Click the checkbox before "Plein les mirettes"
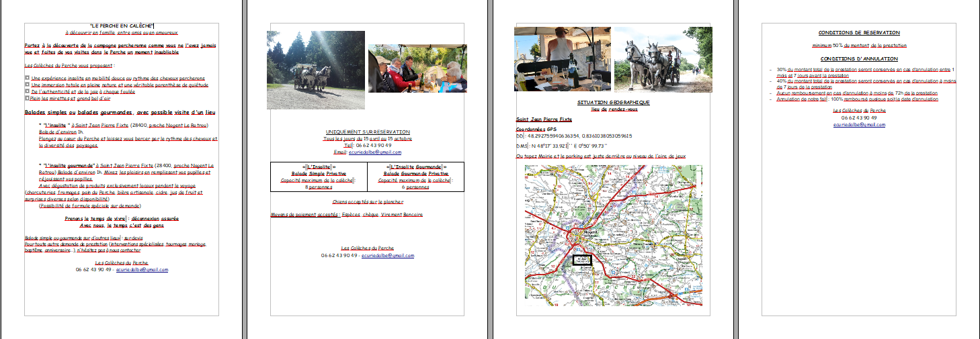 pos(26,98)
